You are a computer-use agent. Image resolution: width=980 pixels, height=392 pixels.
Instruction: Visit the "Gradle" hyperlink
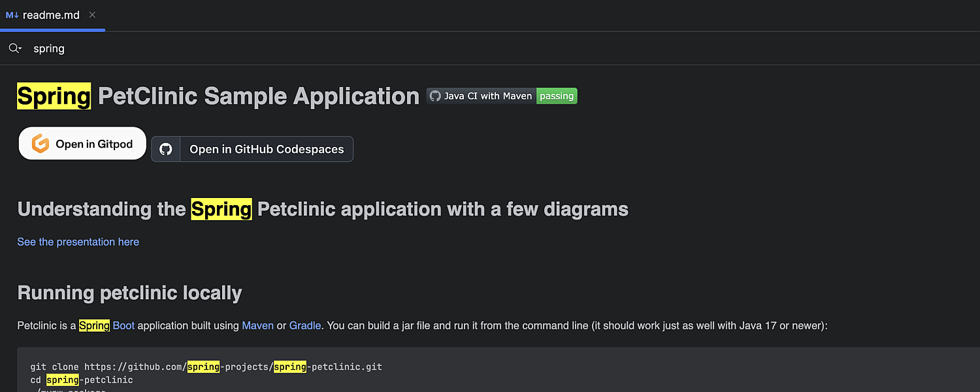pos(304,325)
